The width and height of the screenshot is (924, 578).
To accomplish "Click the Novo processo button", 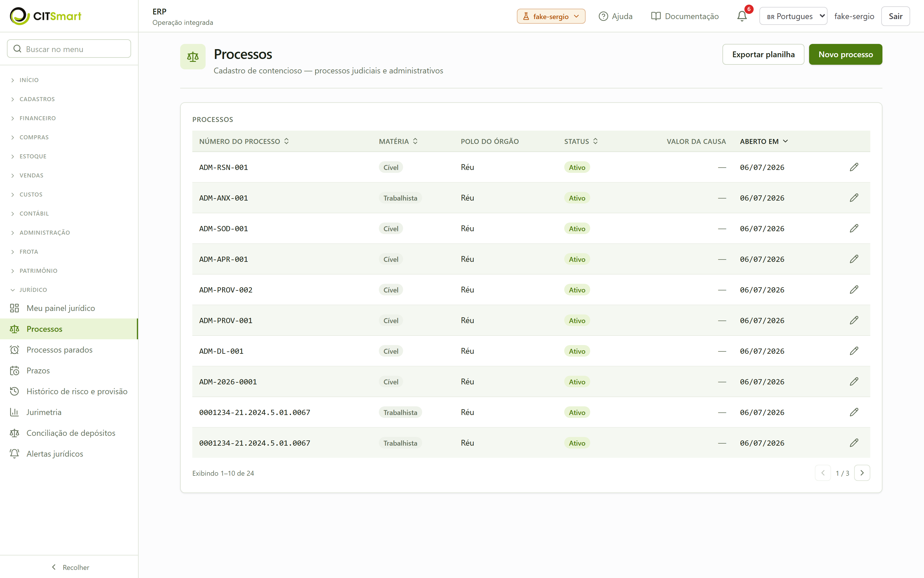I will (x=845, y=54).
